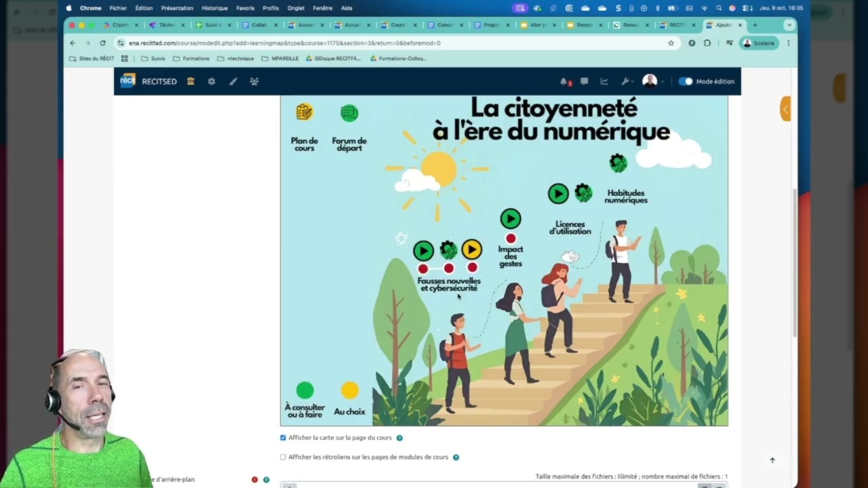Image resolution: width=868 pixels, height=488 pixels.
Task: Check Afficher les rétroliens sur les pages
Action: [283, 457]
